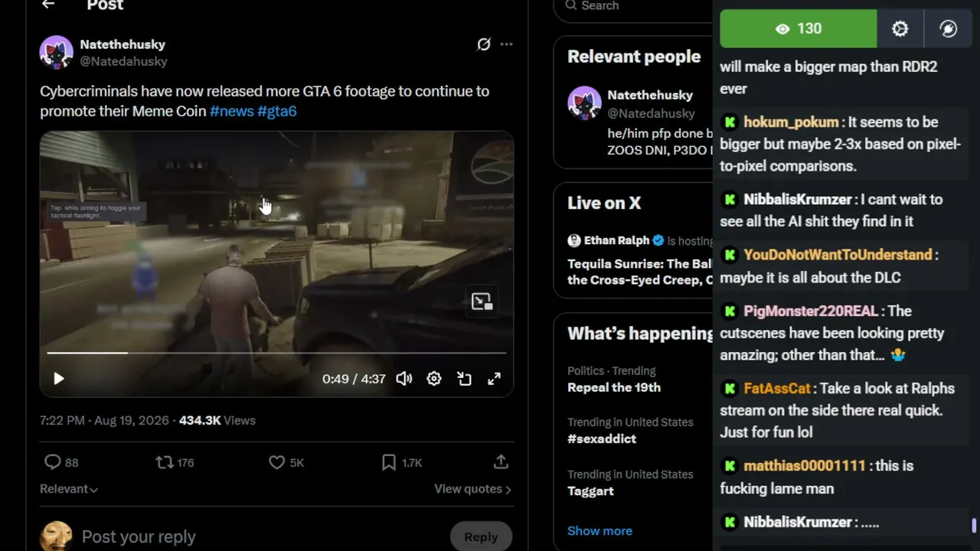Click Show more under What's happening
Viewport: 980px width, 551px height.
(x=599, y=530)
